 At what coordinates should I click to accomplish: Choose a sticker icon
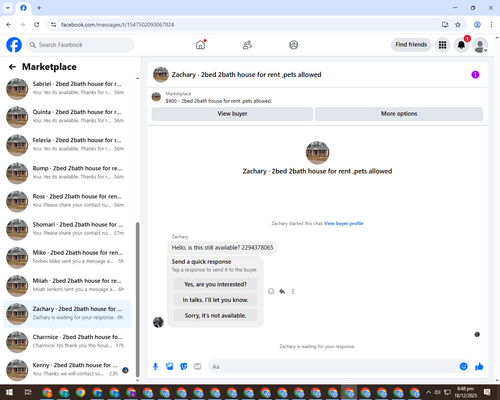click(184, 367)
